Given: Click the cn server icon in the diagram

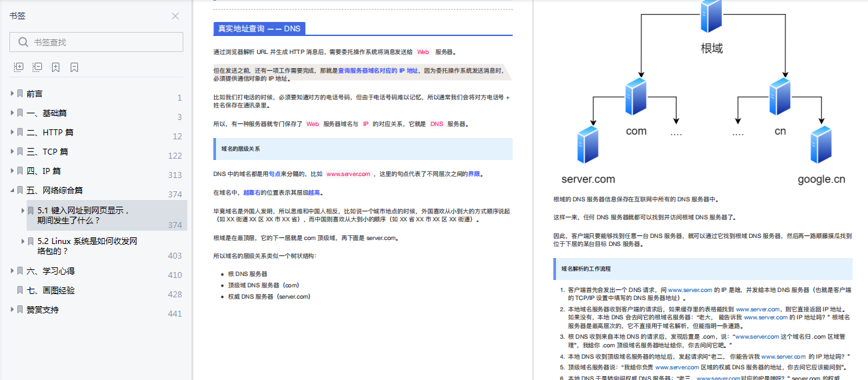Looking at the screenshot, I should [x=780, y=98].
